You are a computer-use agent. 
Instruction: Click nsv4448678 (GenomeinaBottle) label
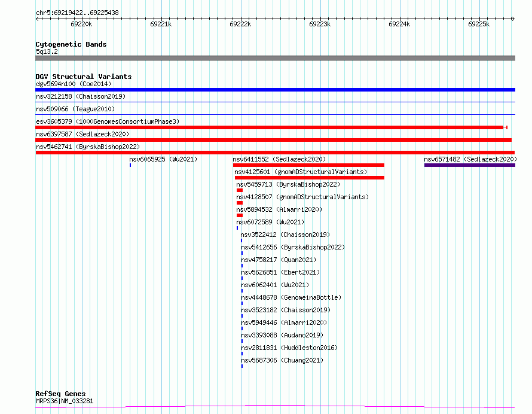pyautogui.click(x=291, y=297)
